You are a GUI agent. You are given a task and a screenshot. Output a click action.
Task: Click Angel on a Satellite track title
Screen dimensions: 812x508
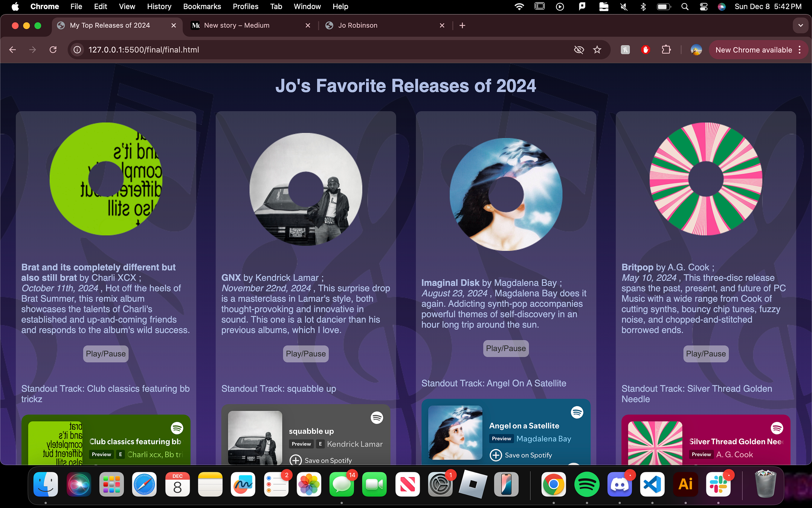coord(524,426)
